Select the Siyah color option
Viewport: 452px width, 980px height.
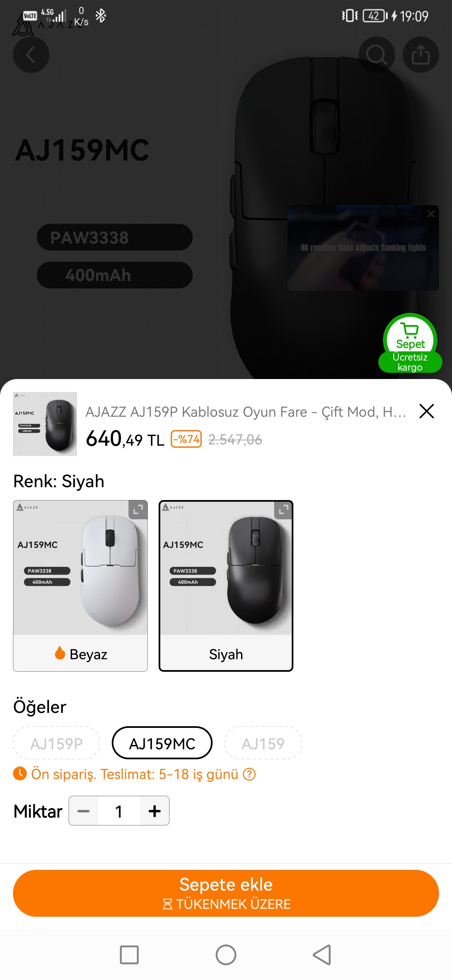pos(226,586)
